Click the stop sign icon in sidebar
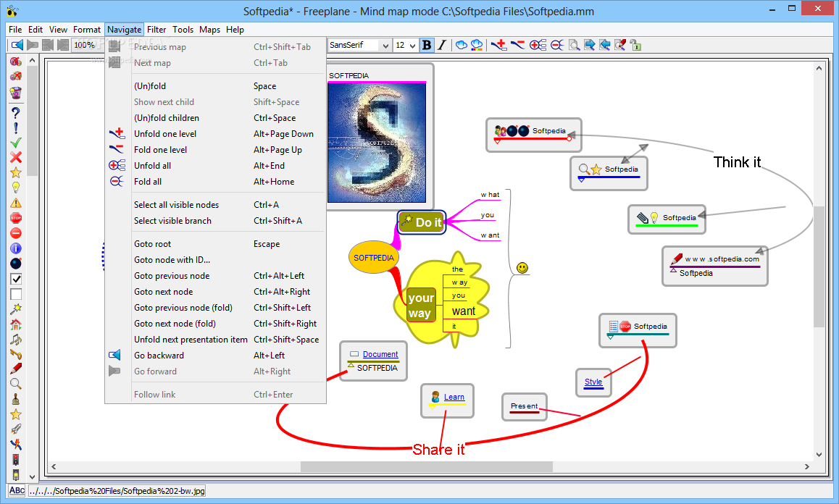Screen dimensions: 839x504 coord(16,218)
